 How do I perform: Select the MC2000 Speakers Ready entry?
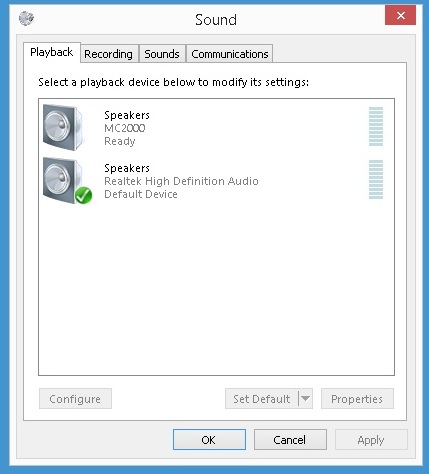(x=216, y=128)
